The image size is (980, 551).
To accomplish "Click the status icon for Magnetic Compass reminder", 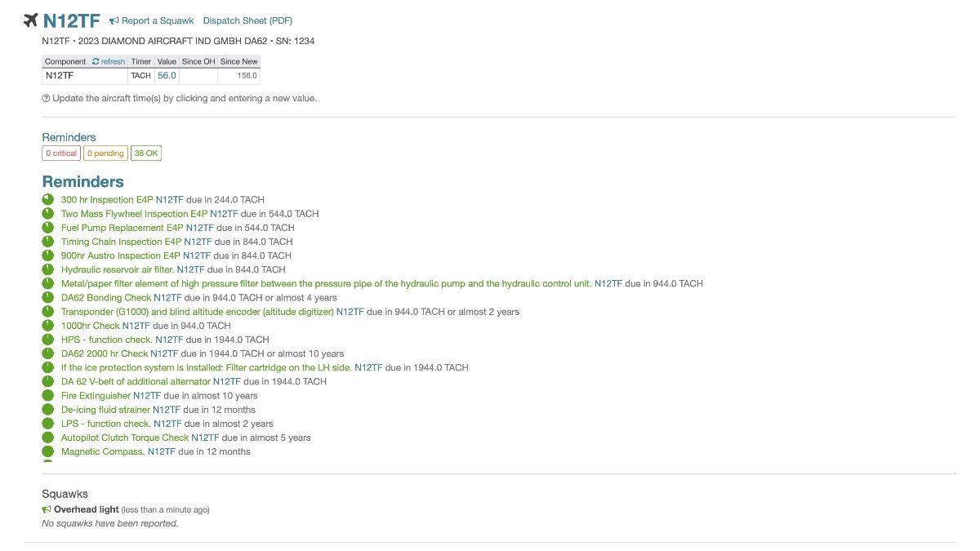I will click(x=47, y=451).
